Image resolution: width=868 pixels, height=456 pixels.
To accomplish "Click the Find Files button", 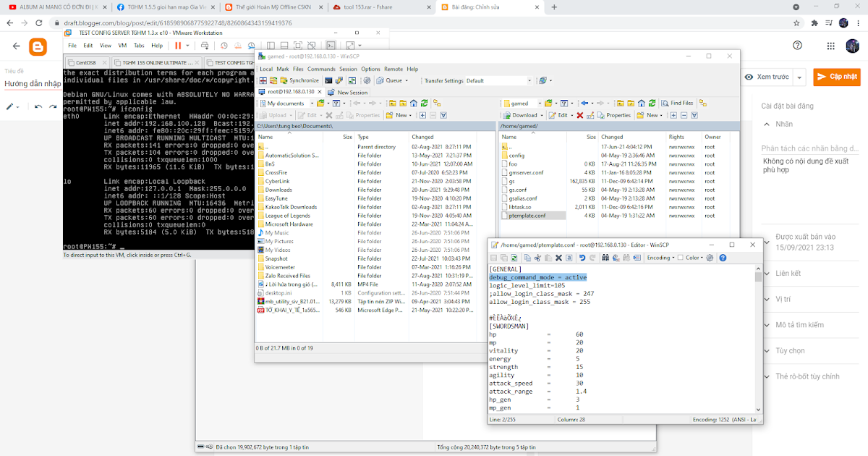I will point(676,104).
